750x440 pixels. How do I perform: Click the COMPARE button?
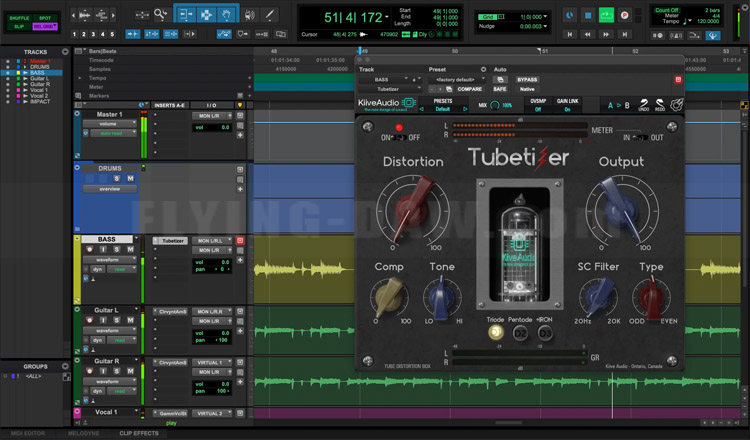470,89
